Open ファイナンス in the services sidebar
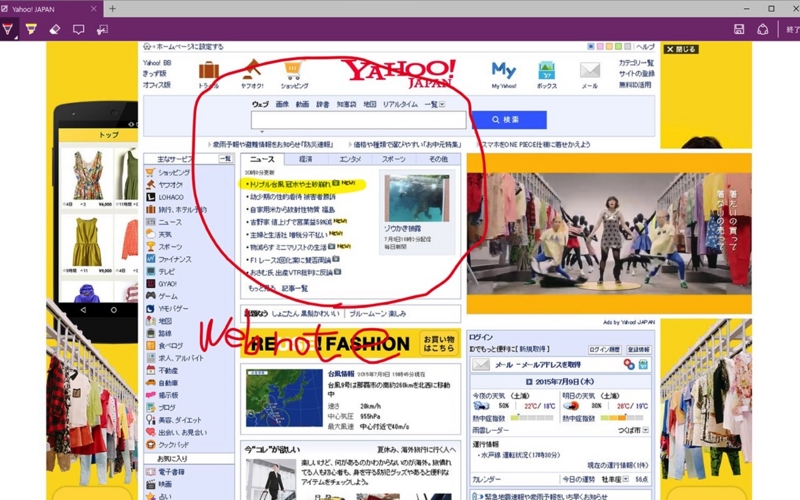800x500 pixels. pyautogui.click(x=174, y=259)
